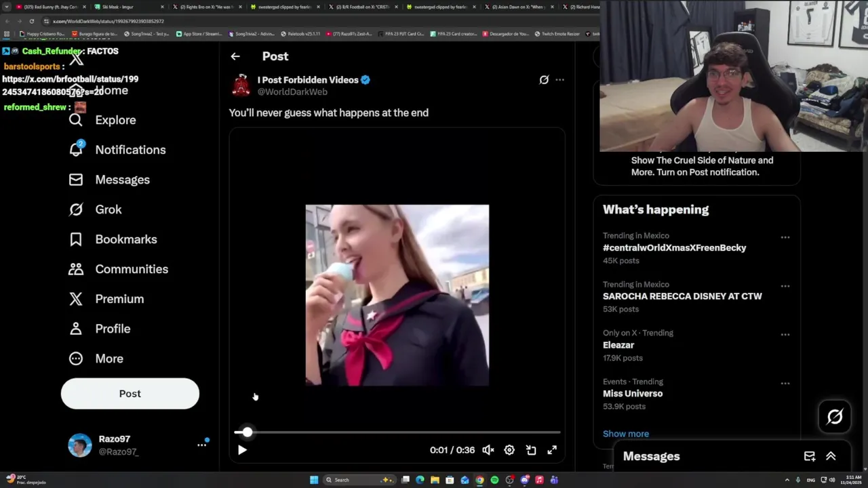
Task: Open Chrome from the taskbar
Action: 479,480
